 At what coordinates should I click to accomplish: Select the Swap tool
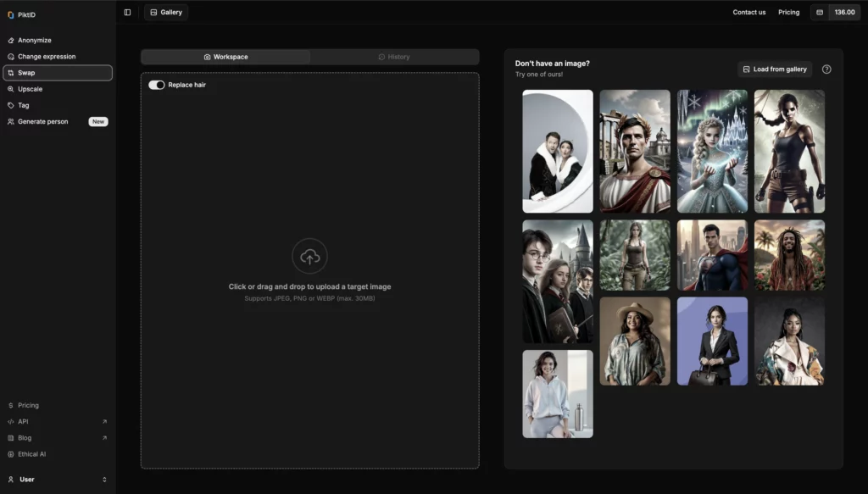point(28,72)
